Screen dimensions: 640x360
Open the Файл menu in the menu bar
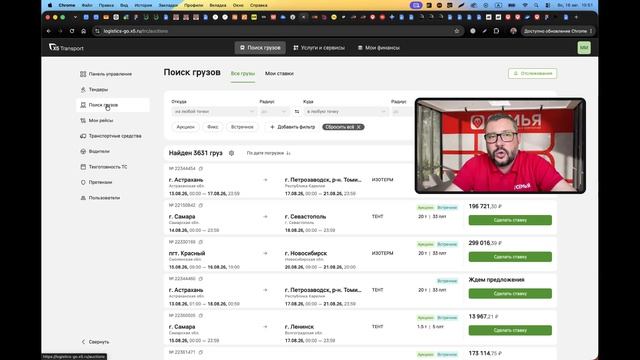pyautogui.click(x=87, y=5)
